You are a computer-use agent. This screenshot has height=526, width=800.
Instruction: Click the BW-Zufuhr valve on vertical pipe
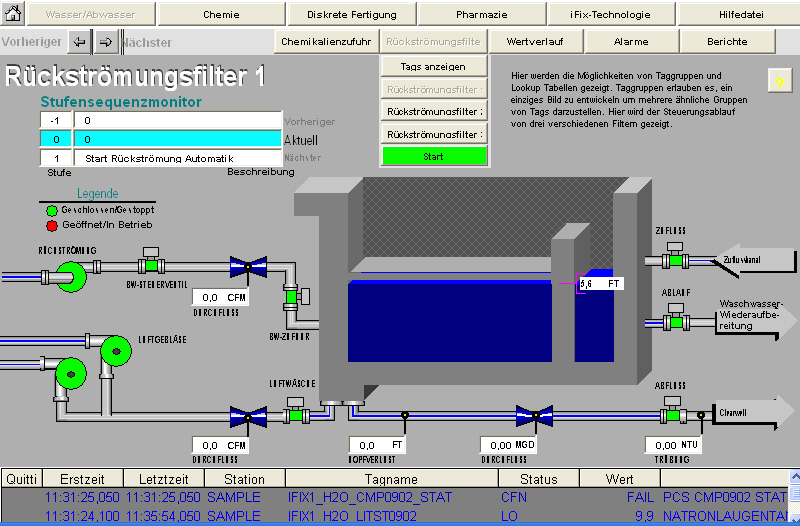(292, 297)
